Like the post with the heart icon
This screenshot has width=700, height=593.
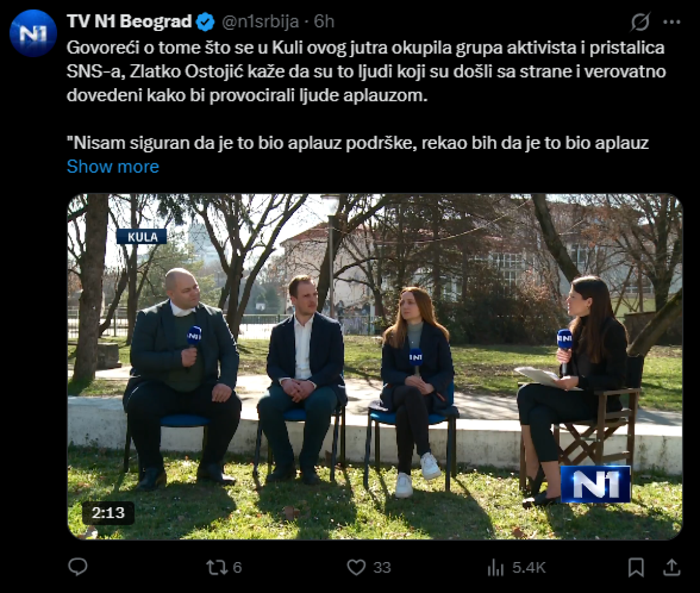click(356, 567)
